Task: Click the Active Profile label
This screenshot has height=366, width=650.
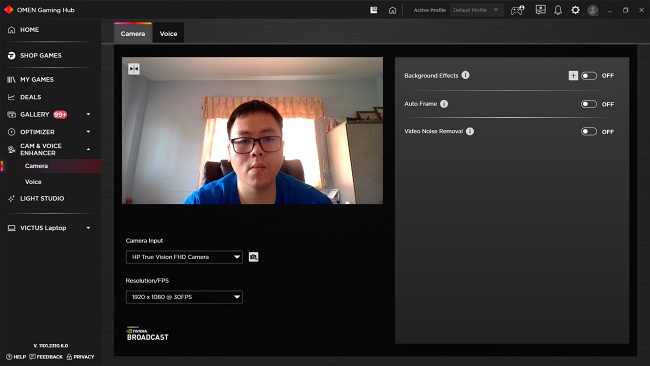Action: pos(429,10)
